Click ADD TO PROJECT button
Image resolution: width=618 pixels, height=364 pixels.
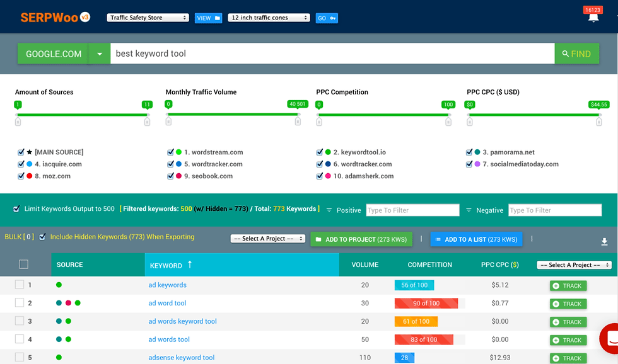click(361, 239)
